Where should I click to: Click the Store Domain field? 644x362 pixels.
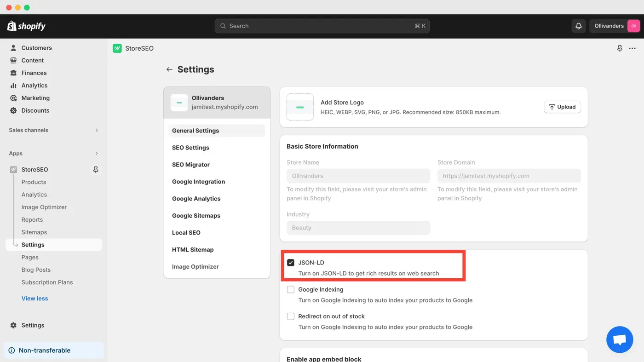[509, 176]
